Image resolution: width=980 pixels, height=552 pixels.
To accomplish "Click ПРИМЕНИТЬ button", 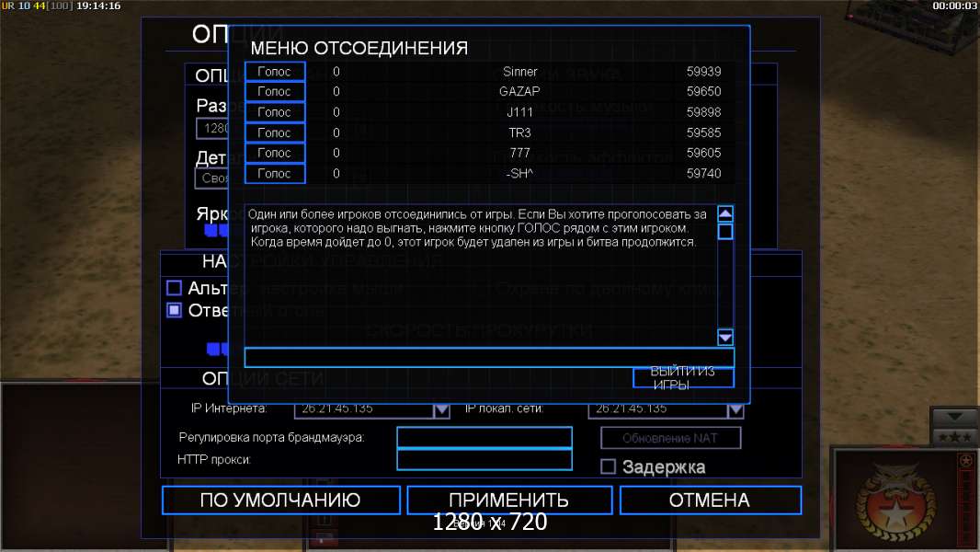I will point(508,500).
